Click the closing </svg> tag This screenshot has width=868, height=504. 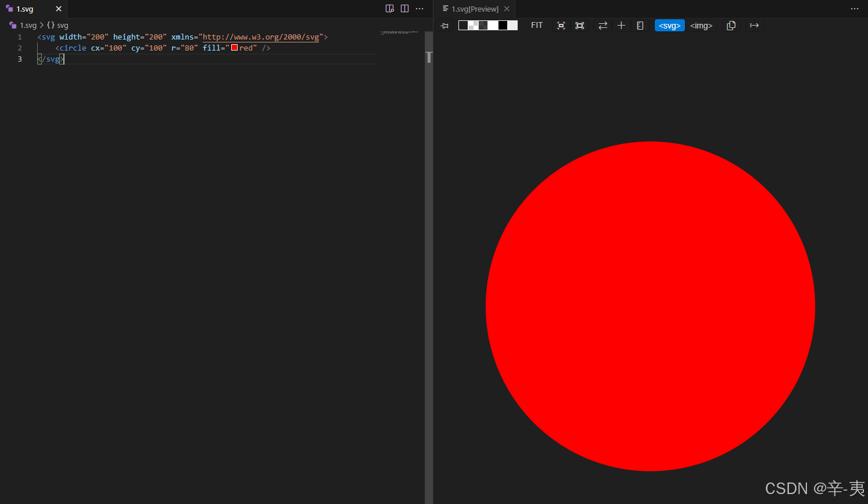(x=51, y=59)
